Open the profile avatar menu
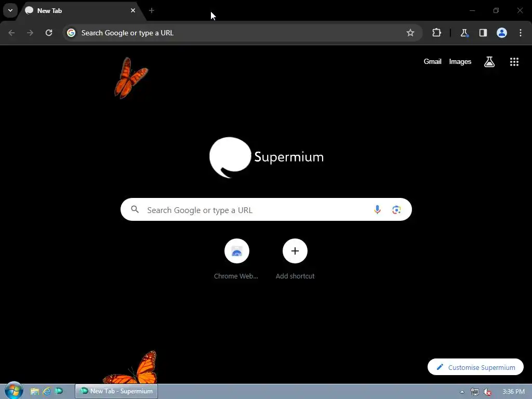This screenshot has width=532, height=399. (x=502, y=33)
